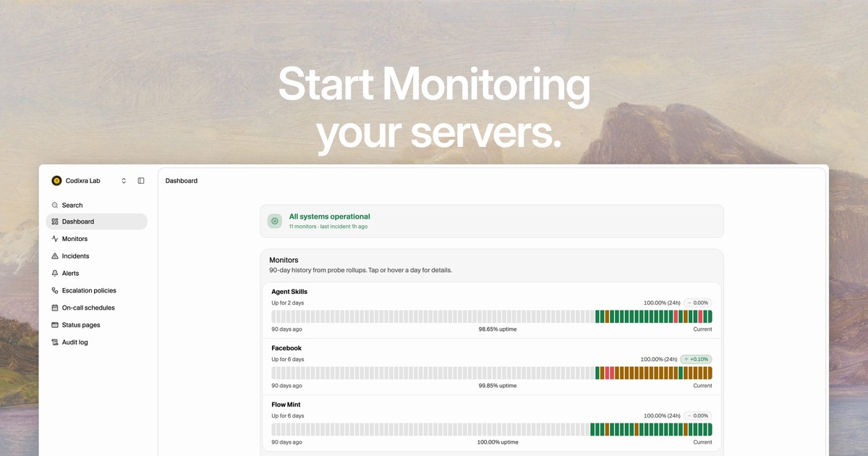This screenshot has height=456, width=868.
Task: Open Escalation policies
Action: tap(96, 291)
